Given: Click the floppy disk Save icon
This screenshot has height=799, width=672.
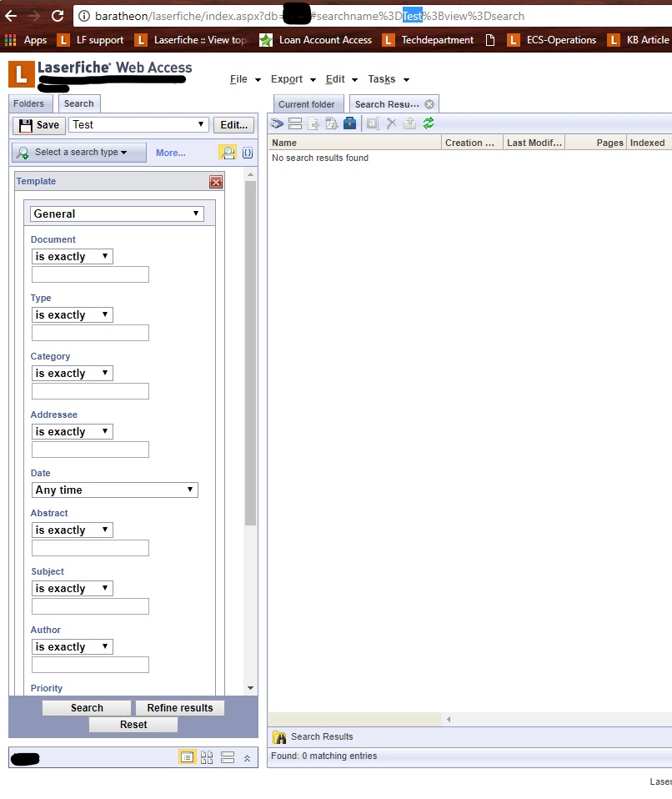Looking at the screenshot, I should pos(26,125).
